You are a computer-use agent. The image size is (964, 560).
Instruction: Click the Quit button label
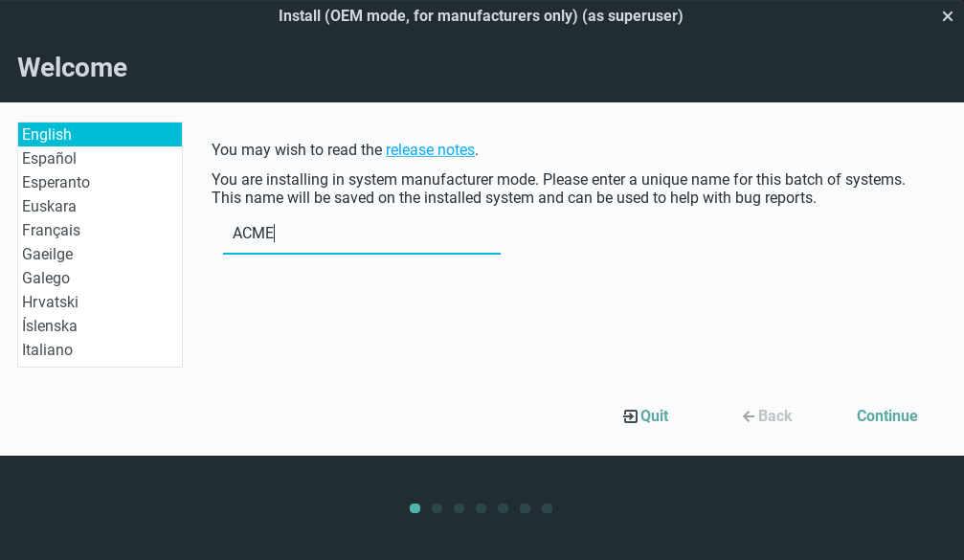[655, 415]
